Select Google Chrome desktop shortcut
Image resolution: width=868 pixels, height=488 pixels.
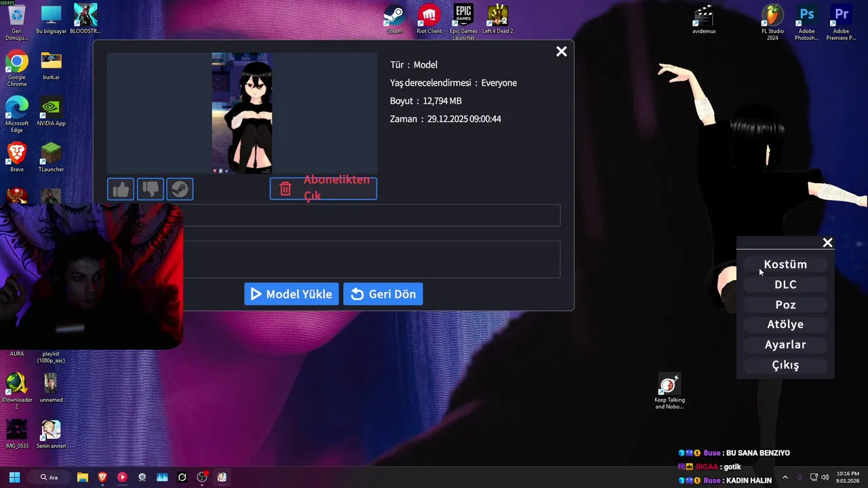coord(17,68)
